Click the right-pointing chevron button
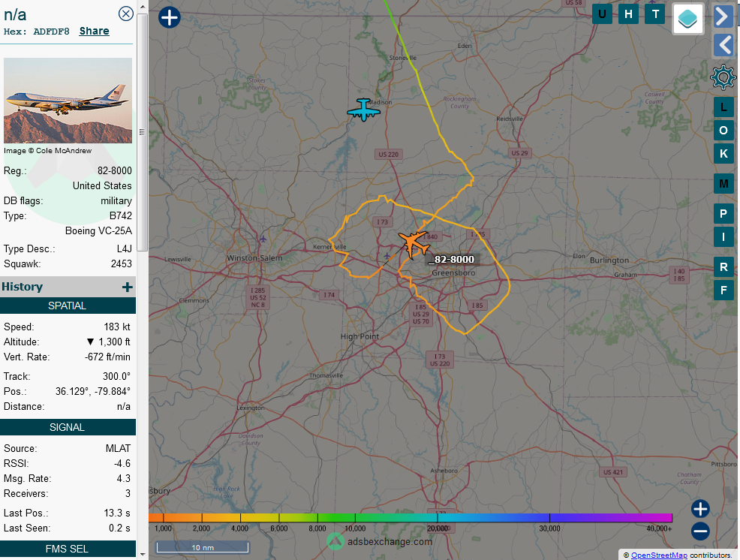Screen dimensions: 740x560 [723, 17]
